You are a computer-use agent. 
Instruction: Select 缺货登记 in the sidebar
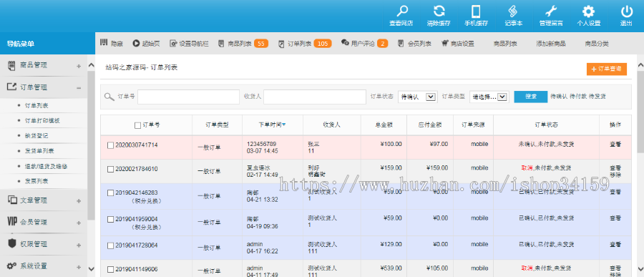click(x=36, y=135)
